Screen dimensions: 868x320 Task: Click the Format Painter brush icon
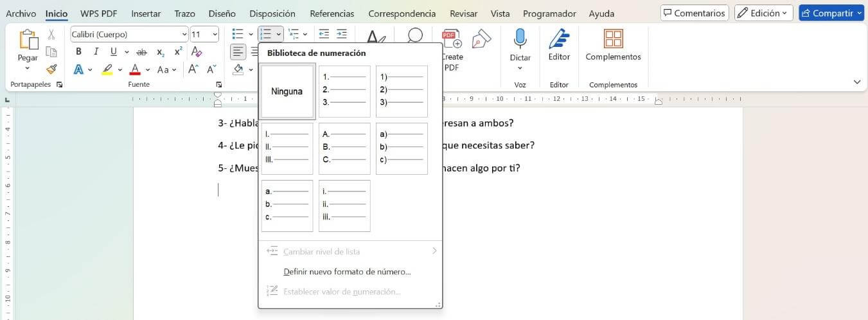click(51, 69)
